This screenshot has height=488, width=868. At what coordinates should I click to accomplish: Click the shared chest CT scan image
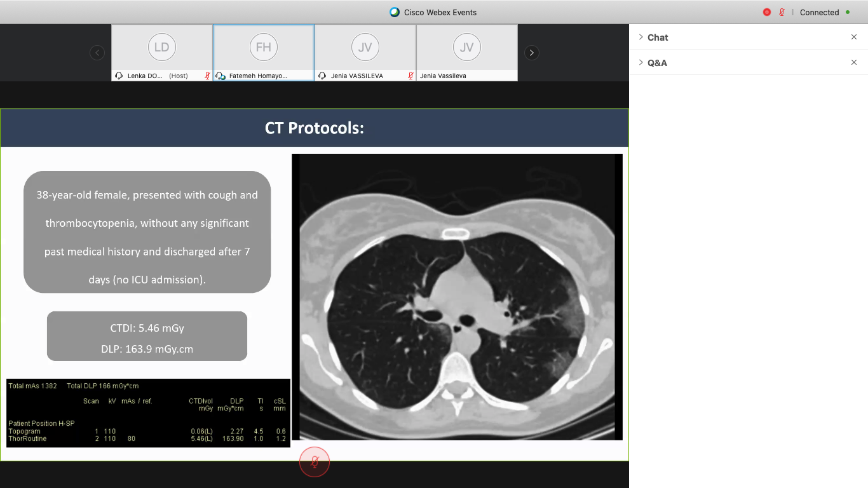[457, 297]
